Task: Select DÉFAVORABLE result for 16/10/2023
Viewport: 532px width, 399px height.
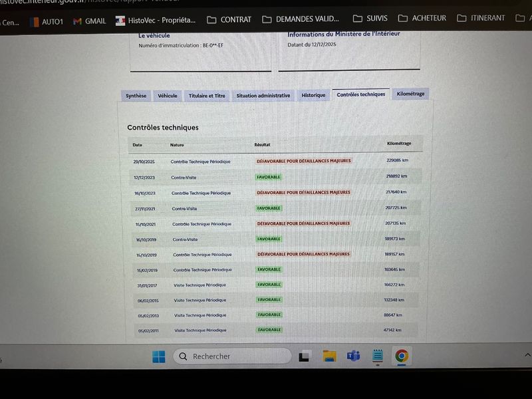Action: click(304, 192)
